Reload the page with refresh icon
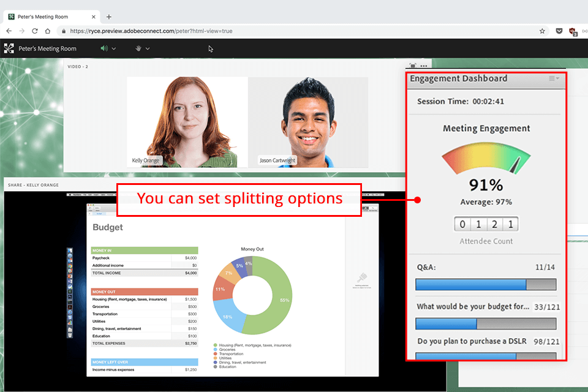 (x=34, y=31)
